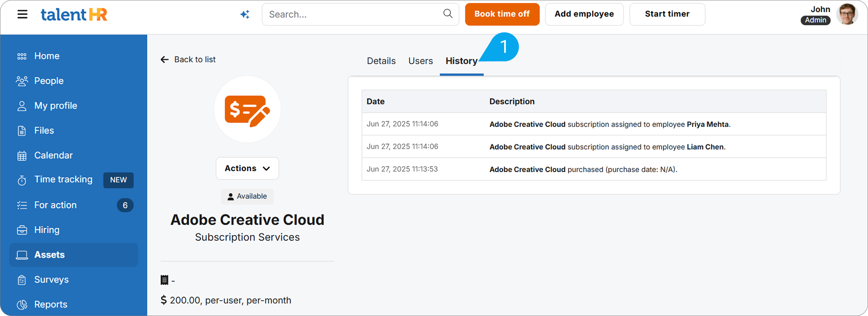Viewport: 868px width, 316px height.
Task: Click the Time tracking stopwatch icon
Action: coord(22,180)
